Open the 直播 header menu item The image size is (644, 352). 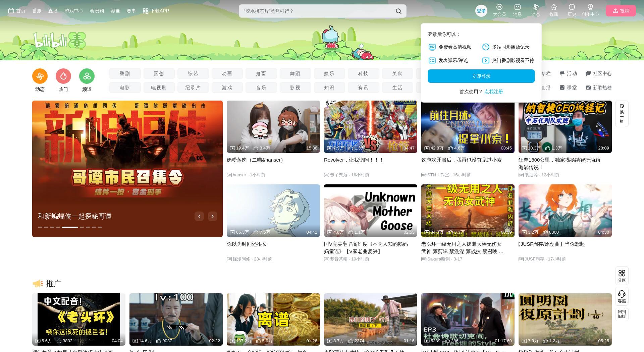click(53, 11)
